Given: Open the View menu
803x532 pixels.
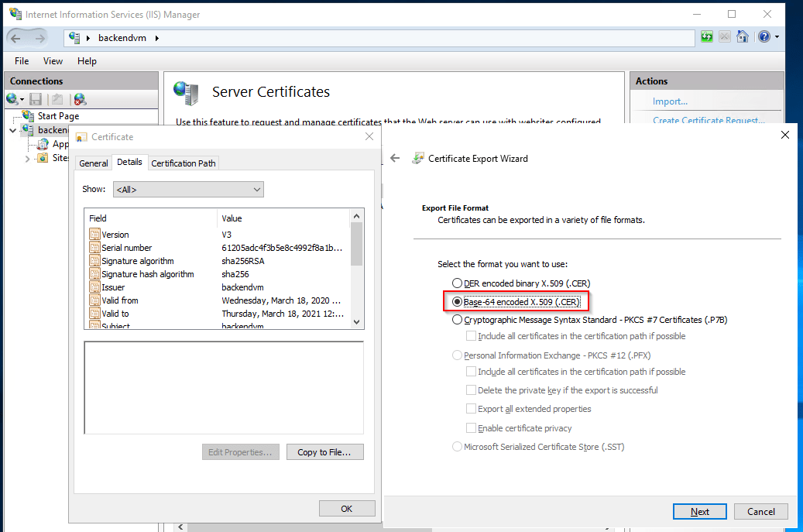Looking at the screenshot, I should 53,61.
